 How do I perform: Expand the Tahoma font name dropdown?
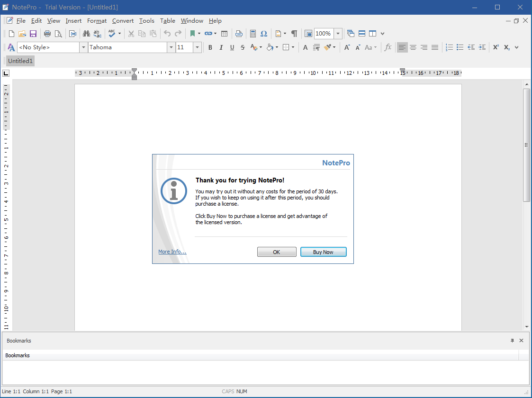click(171, 47)
